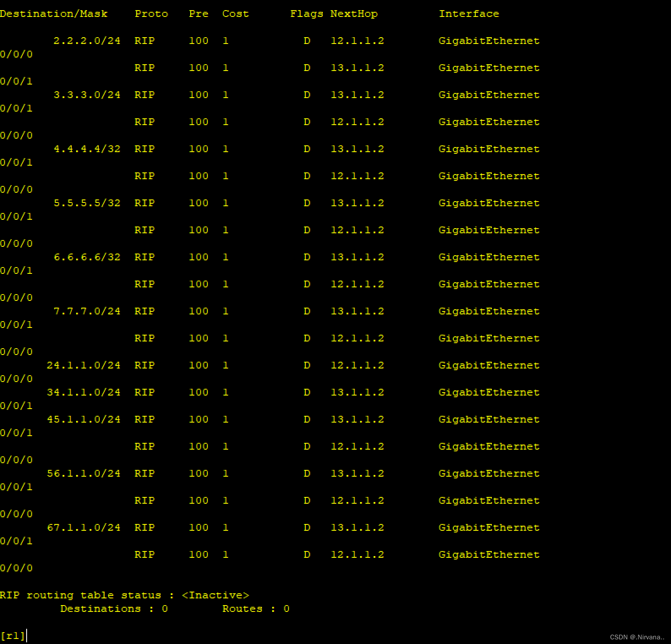
Task: Click the Pre column header
Action: pos(199,14)
